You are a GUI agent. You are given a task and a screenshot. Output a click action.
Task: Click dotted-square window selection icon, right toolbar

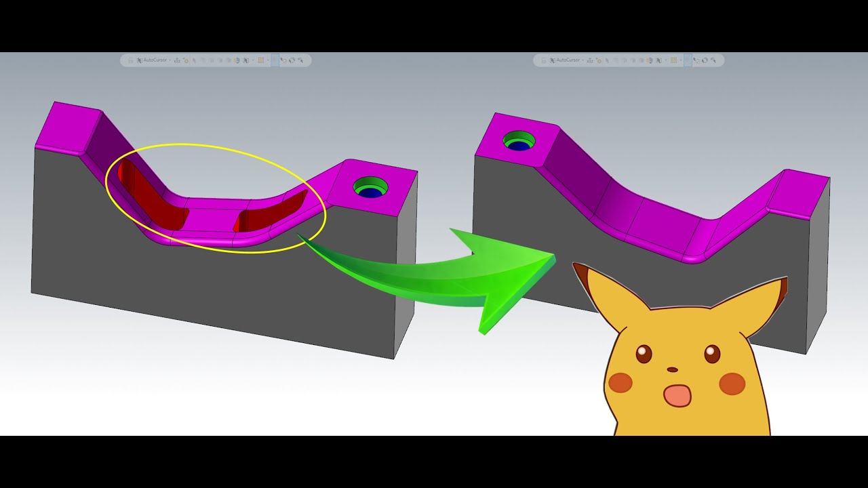(x=673, y=60)
